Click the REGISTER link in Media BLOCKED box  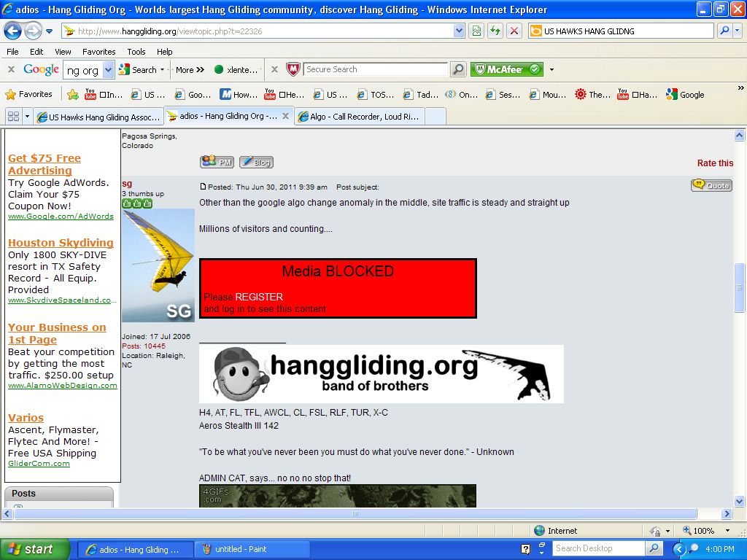[259, 297]
